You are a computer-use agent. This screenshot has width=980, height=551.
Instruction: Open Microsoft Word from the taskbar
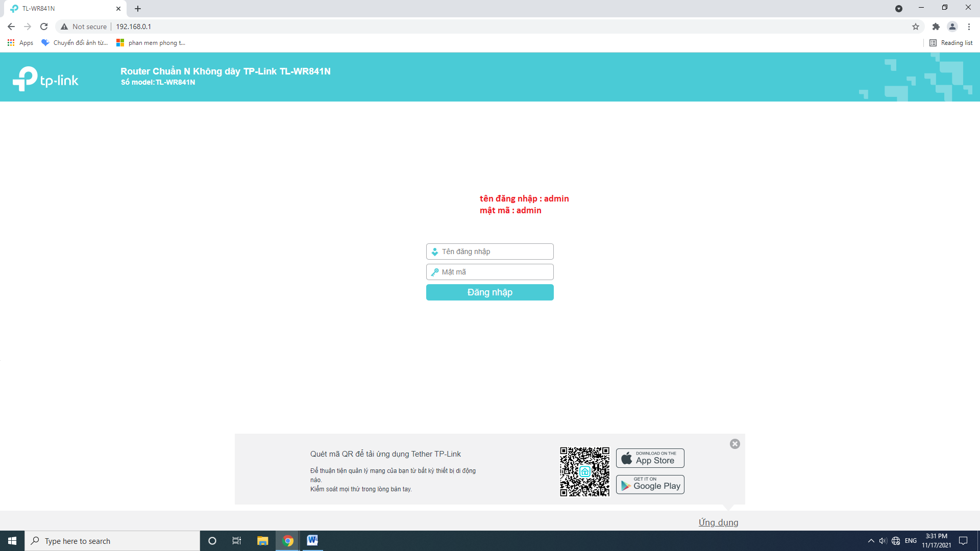[312, 540]
